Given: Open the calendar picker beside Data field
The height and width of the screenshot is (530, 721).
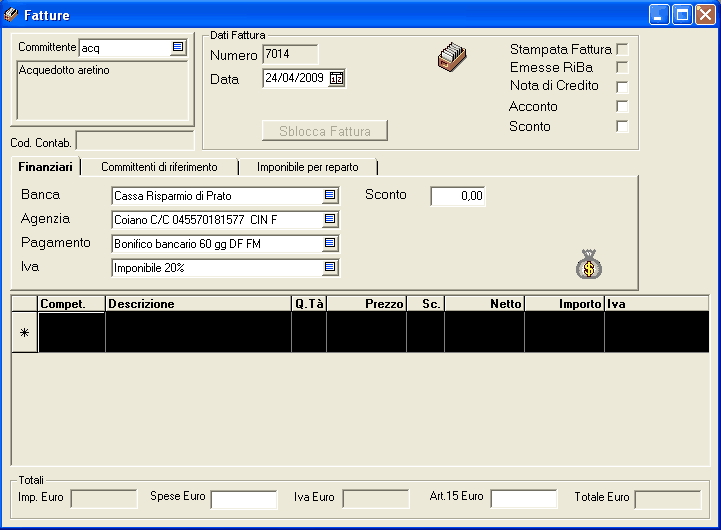Looking at the screenshot, I should pos(336,79).
